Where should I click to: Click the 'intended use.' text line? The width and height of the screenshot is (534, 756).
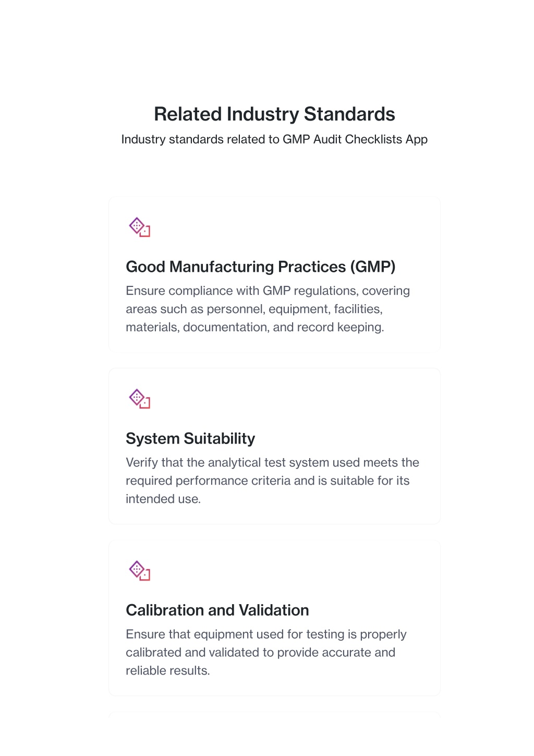point(163,499)
